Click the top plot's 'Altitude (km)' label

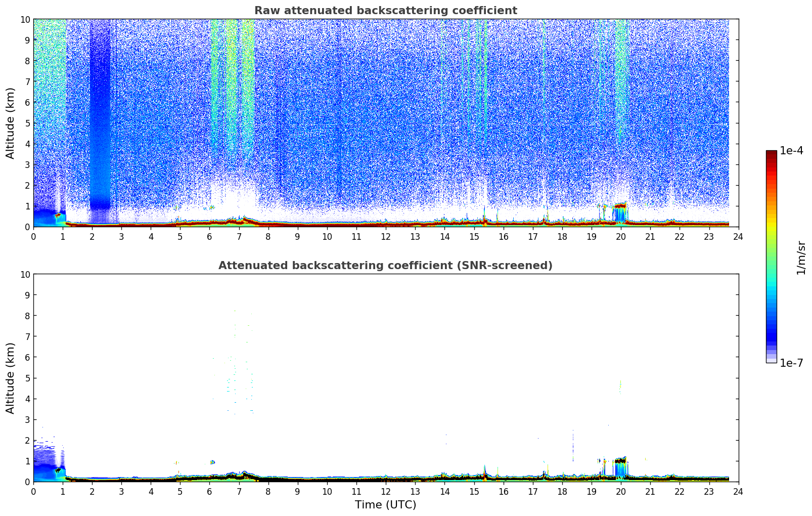11,123
